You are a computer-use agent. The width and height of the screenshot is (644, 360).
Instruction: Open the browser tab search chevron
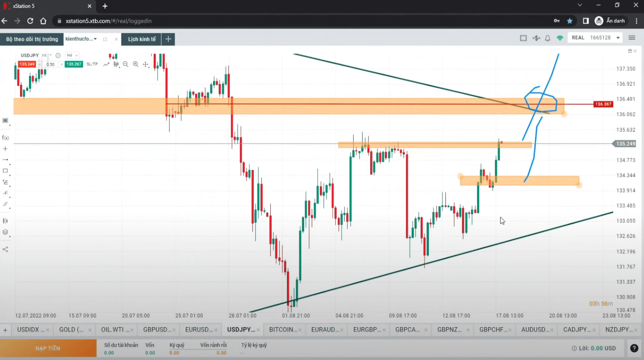580,5
